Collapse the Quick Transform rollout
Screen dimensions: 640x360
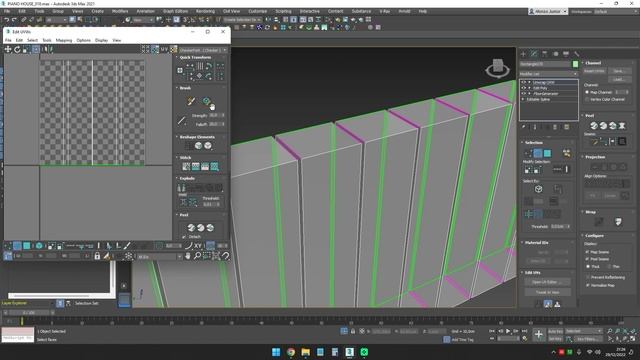point(195,57)
